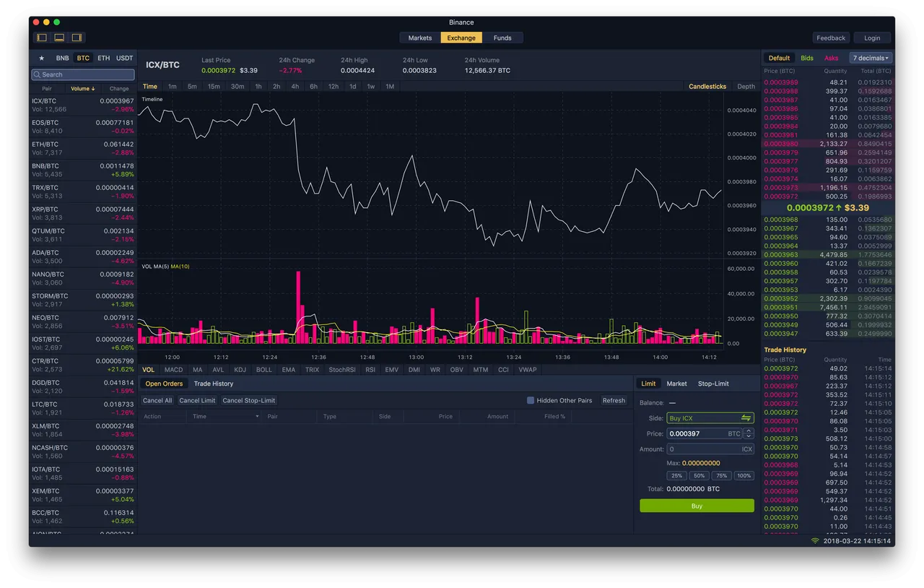This screenshot has height=588, width=924.
Task: Select the CTR/BTC pair row
Action: (x=83, y=366)
